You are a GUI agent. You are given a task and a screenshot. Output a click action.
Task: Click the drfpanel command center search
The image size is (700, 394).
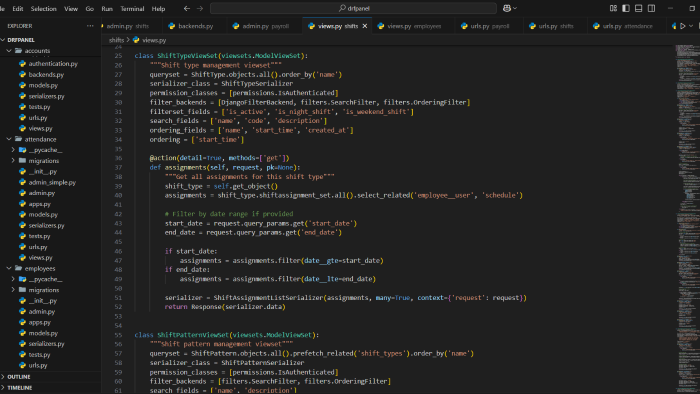click(353, 8)
